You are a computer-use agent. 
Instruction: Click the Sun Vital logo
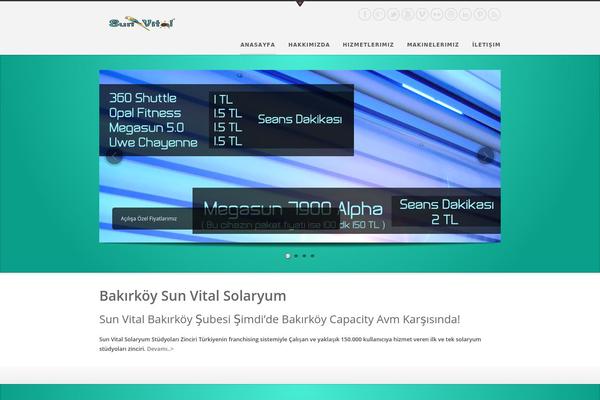point(142,24)
